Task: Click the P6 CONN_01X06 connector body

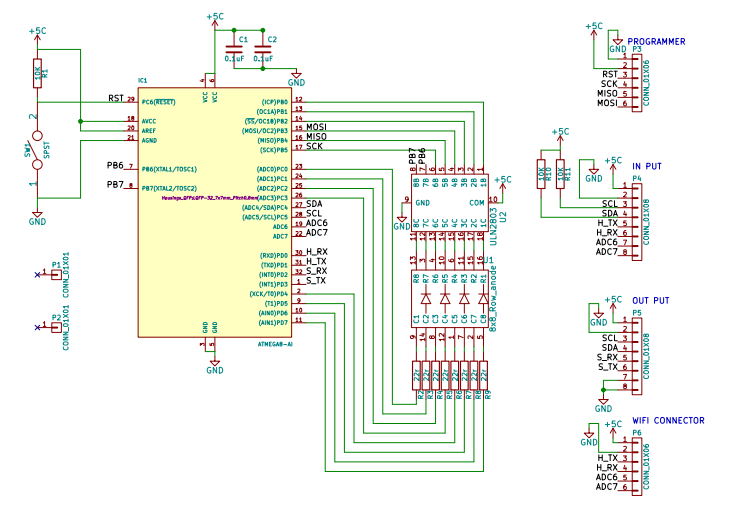Action: [637, 467]
